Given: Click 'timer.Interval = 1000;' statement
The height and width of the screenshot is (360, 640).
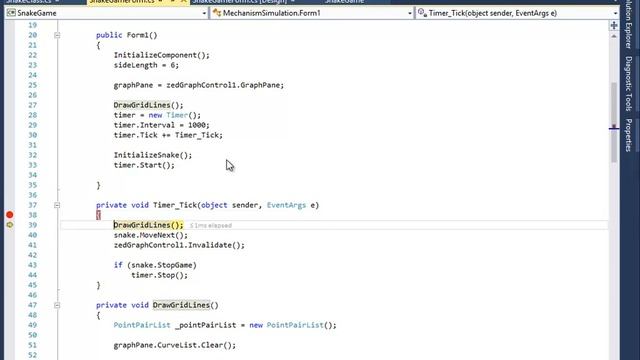Looking at the screenshot, I should click(162, 125).
